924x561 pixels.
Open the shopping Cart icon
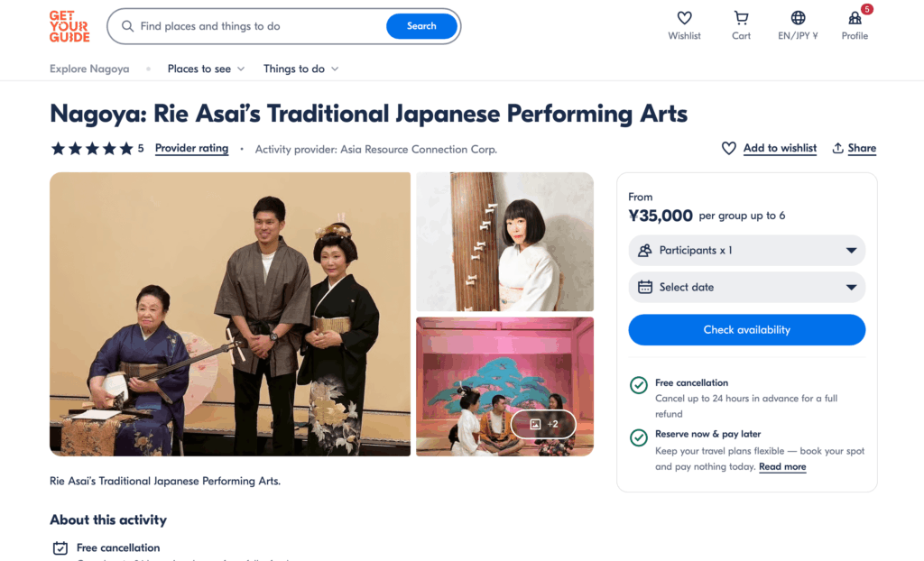pyautogui.click(x=741, y=19)
